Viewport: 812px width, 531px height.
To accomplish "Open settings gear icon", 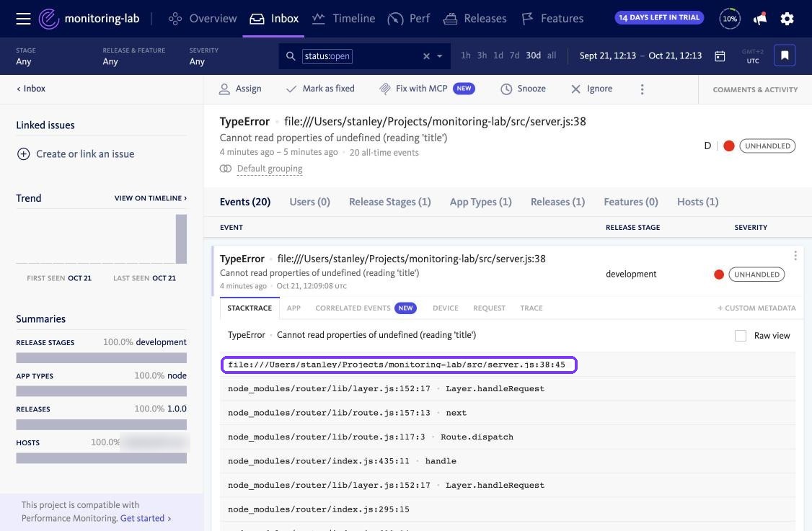I will click(787, 19).
